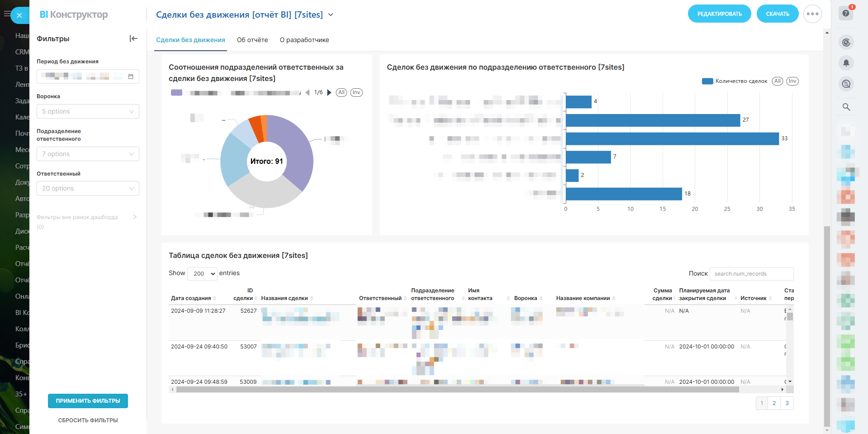Viewport: 868px width, 434px height.
Task: Switch to the Об отчёте tab
Action: pyautogui.click(x=252, y=40)
